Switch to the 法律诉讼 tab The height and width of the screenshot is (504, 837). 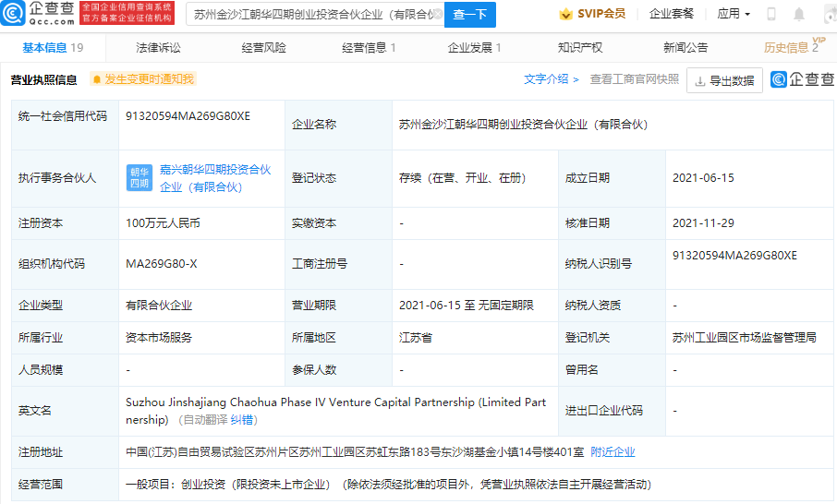(x=158, y=47)
